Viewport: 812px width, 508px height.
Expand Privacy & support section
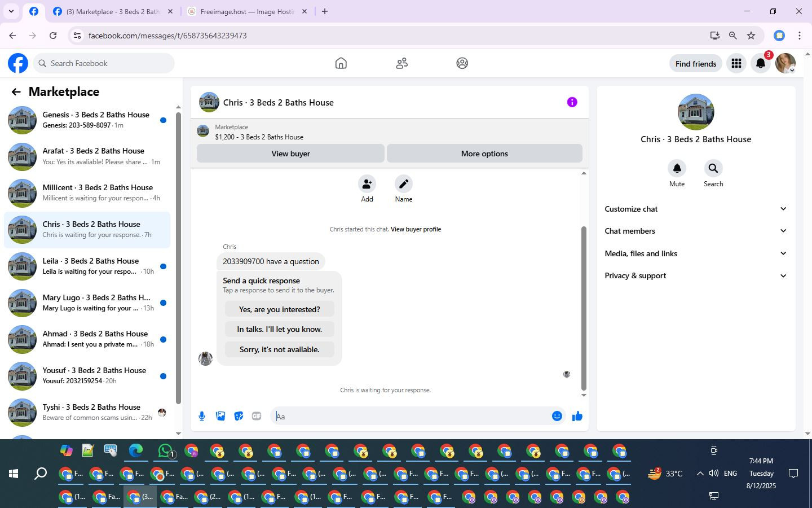tap(696, 275)
